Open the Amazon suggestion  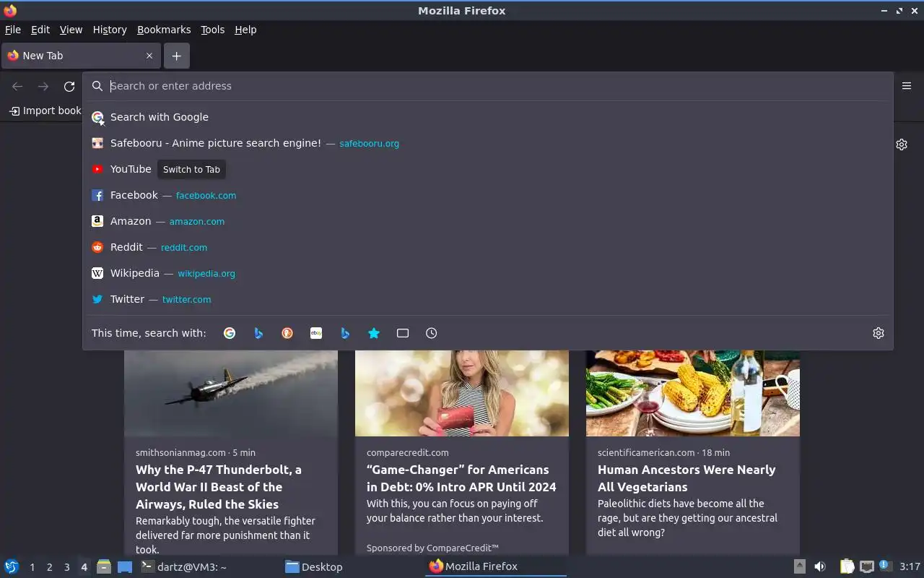488,221
